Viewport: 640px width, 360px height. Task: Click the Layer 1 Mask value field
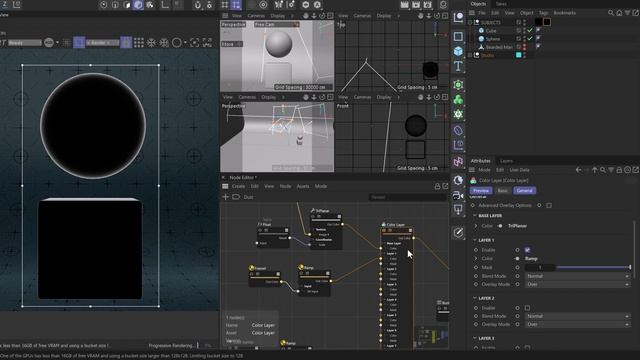tap(540, 267)
